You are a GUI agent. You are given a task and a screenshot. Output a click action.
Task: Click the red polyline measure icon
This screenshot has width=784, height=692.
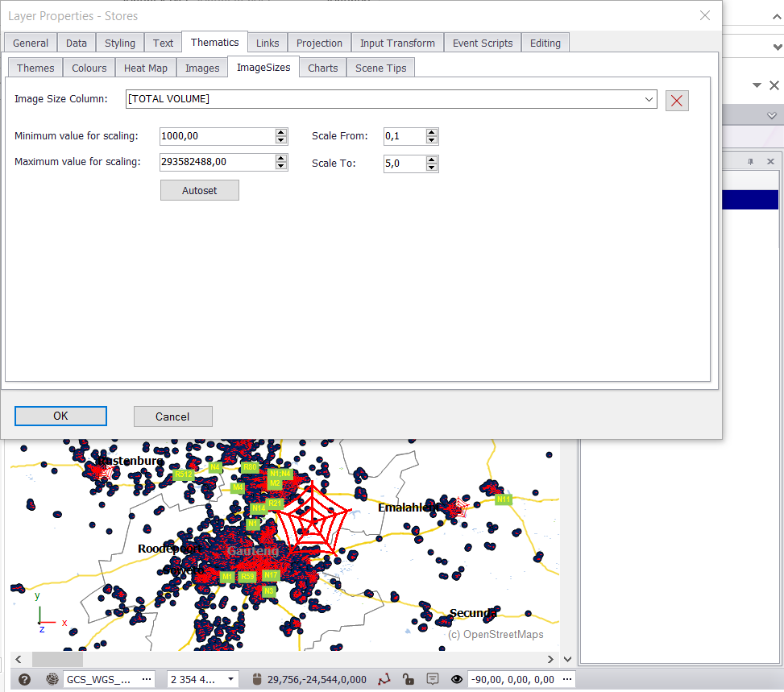click(x=384, y=679)
